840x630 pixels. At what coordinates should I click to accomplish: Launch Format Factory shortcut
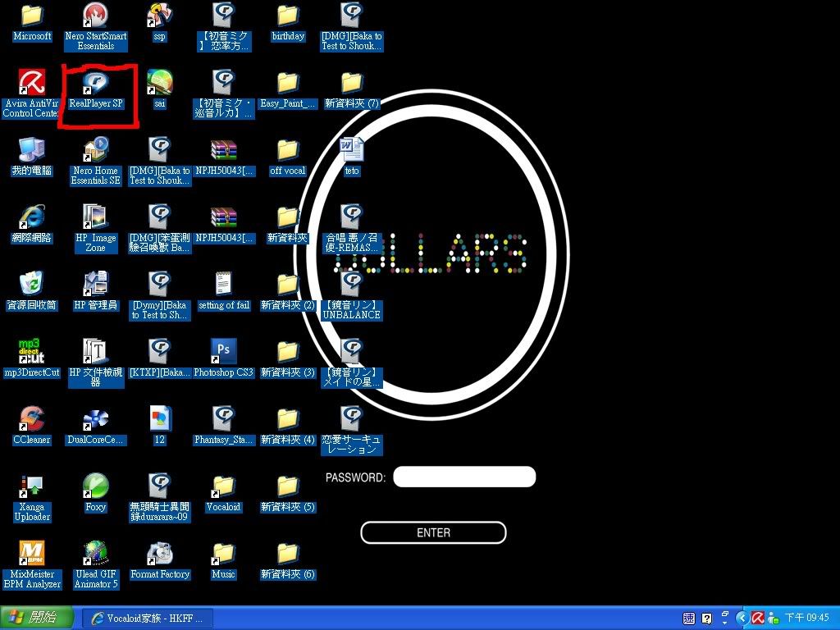point(160,560)
